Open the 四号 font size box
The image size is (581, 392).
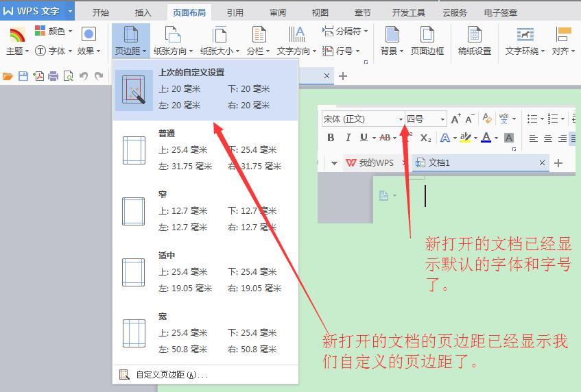click(425, 119)
